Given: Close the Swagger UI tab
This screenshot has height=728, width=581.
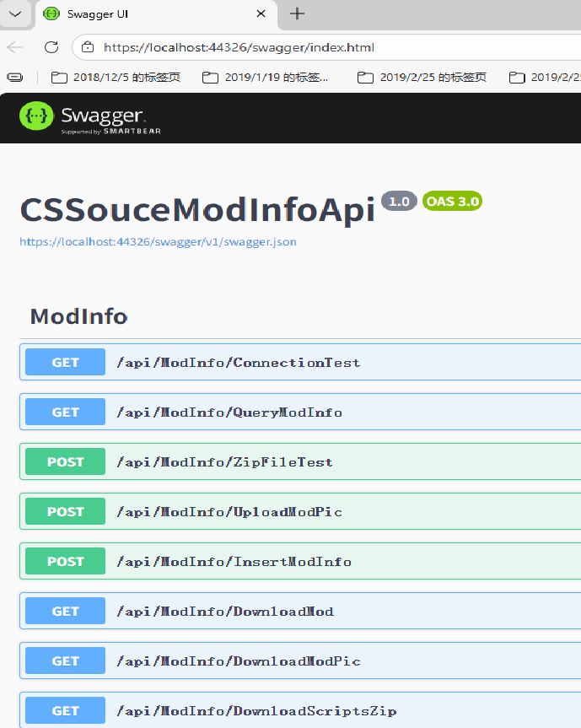Looking at the screenshot, I should coord(261,14).
